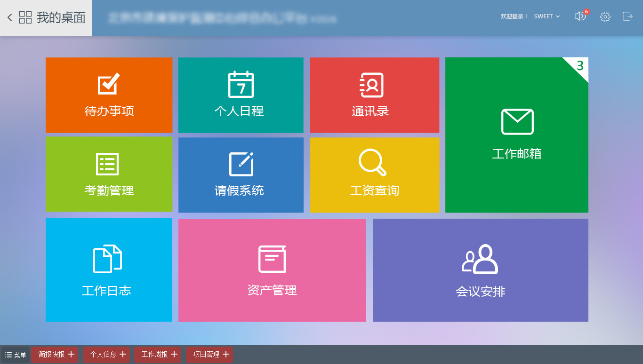Open the 待办事项 (to-do) tile
This screenshot has width=643, height=364.
[109, 95]
